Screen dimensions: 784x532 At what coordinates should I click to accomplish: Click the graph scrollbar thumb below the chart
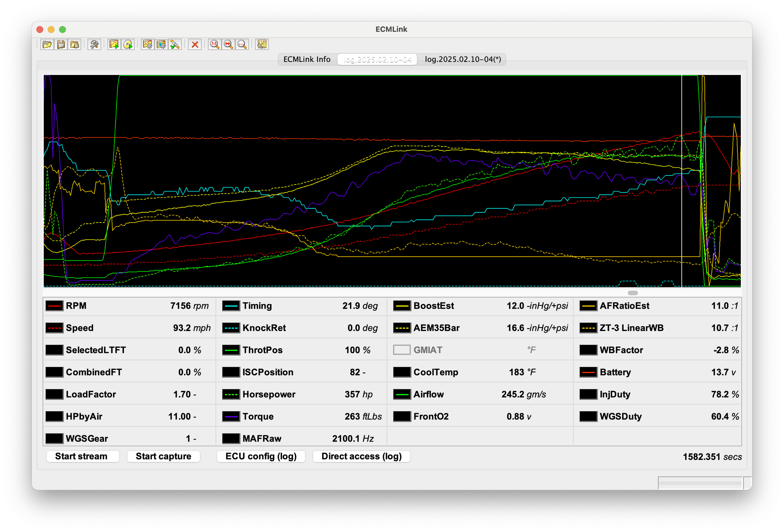coord(633,293)
